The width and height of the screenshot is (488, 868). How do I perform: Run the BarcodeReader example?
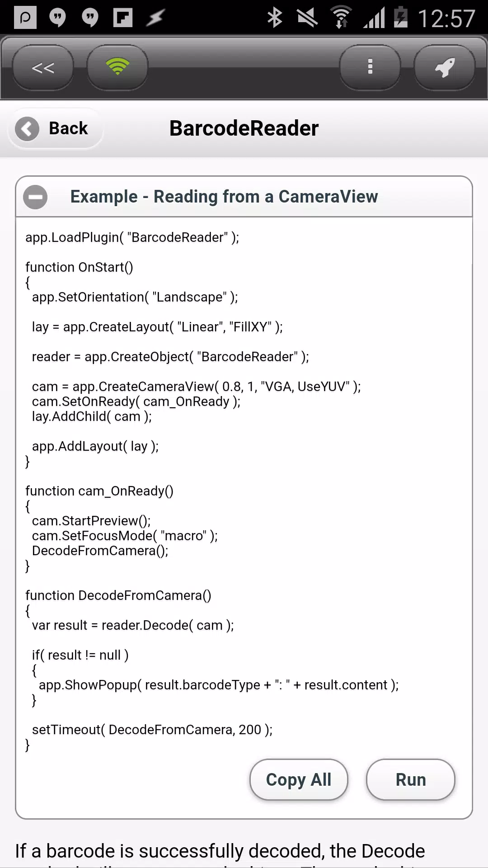click(411, 780)
